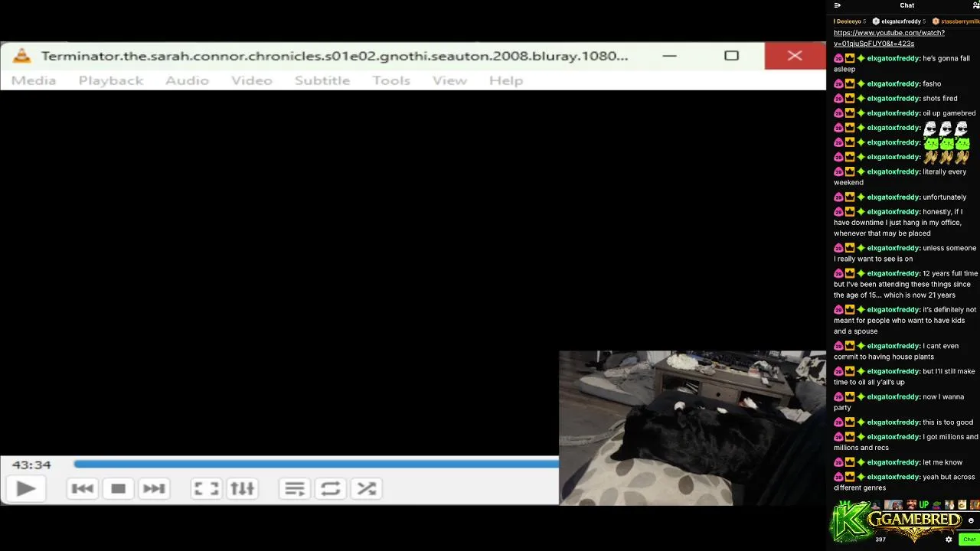Click username on "oil up gamebred" message
Viewport: 980px width, 551px height.
(x=893, y=113)
